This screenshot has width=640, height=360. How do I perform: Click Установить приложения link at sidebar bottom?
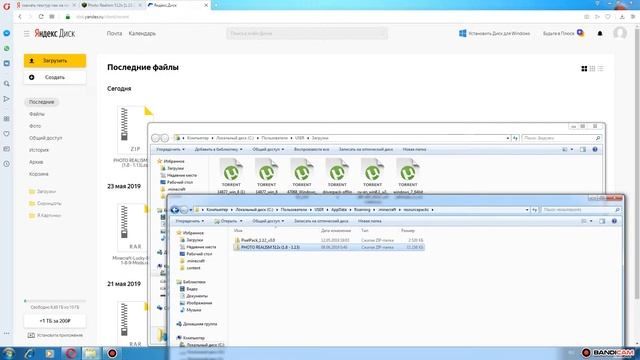[x=55, y=335]
